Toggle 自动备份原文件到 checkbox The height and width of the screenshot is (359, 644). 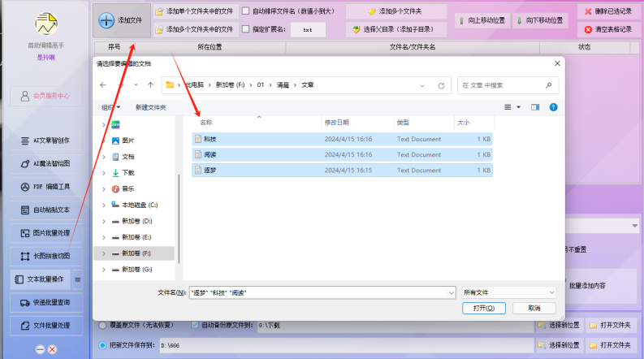[195, 325]
